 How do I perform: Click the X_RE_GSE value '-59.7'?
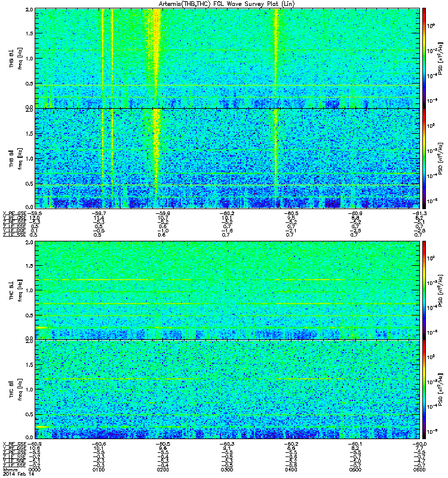coord(99,213)
